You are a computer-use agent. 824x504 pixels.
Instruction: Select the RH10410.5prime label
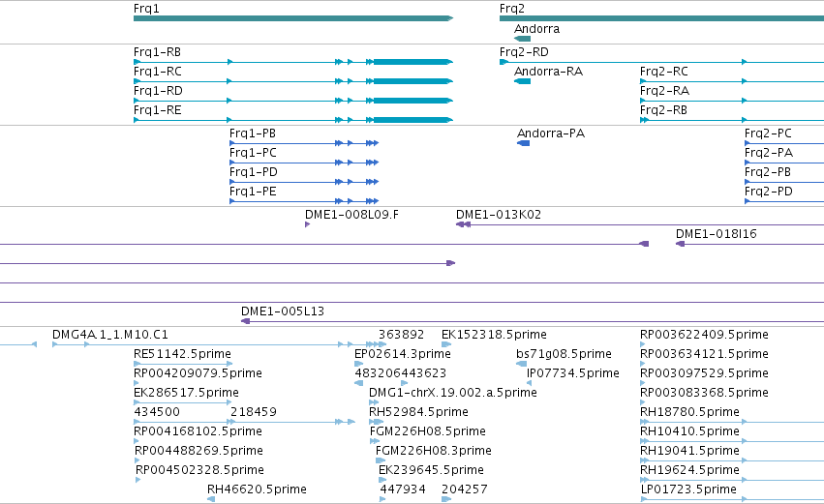click(x=689, y=431)
